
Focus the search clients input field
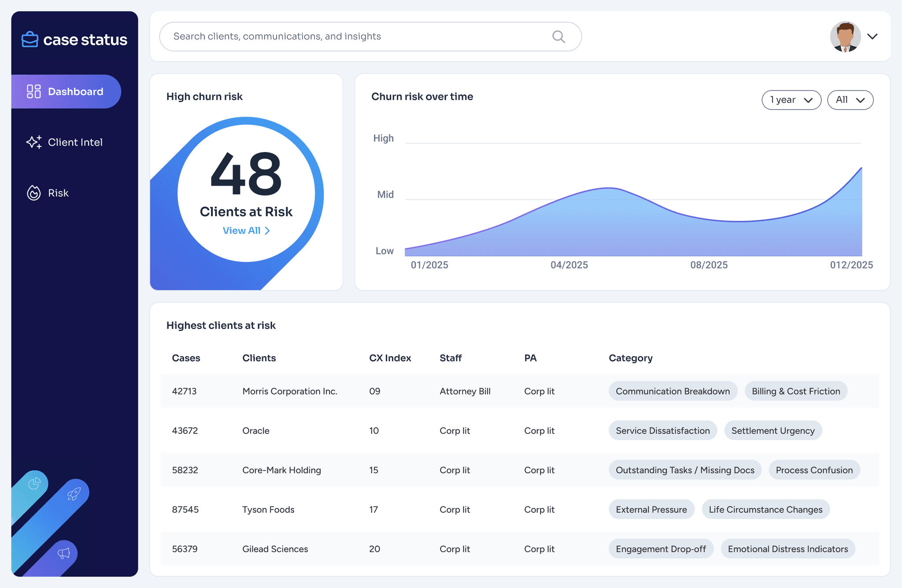[x=352, y=37]
